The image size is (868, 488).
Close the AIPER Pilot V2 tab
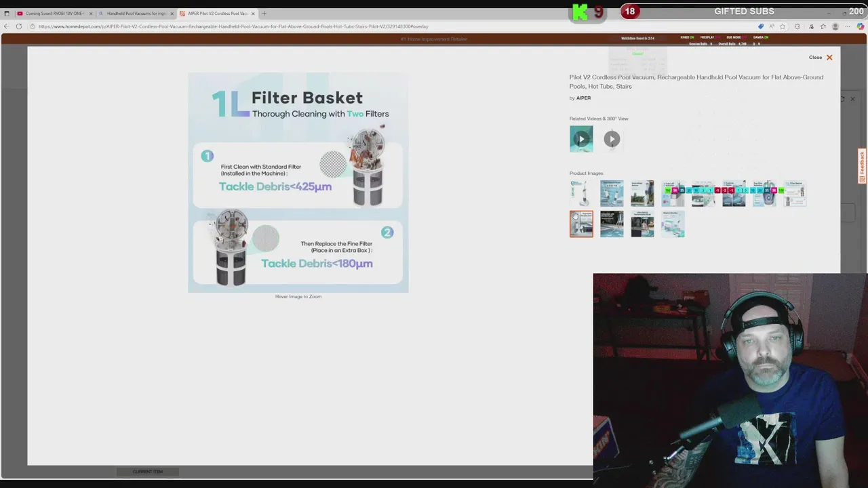pos(254,14)
